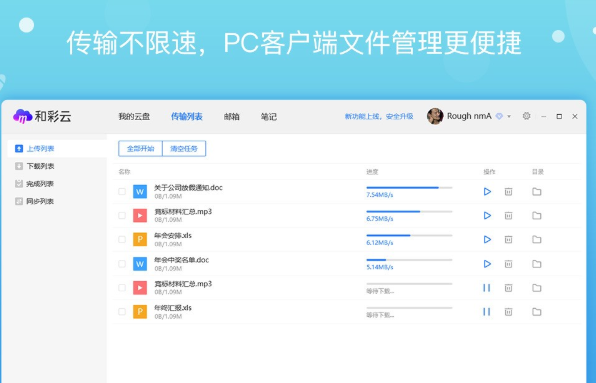Click the 进度 column header

pyautogui.click(x=372, y=172)
